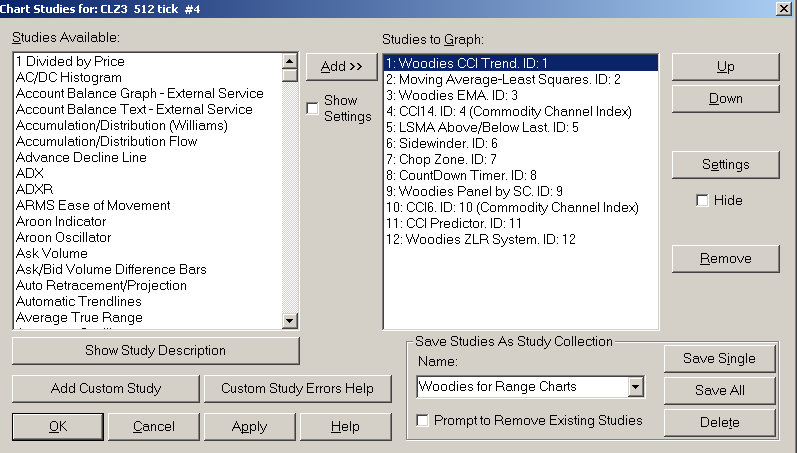Close the Chart Studies dialog

[783, 9]
